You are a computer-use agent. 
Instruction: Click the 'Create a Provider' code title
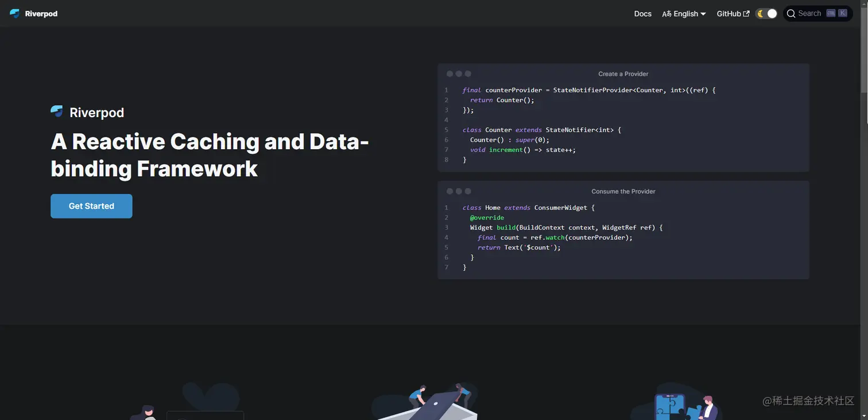point(623,74)
